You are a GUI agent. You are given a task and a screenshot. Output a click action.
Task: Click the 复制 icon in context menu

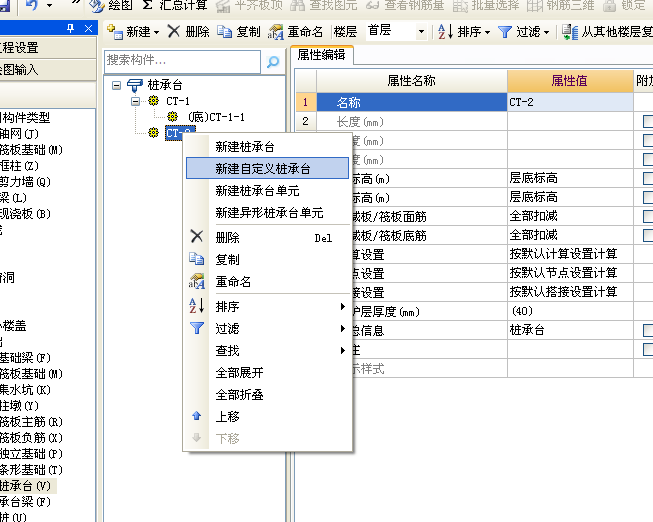click(x=197, y=259)
